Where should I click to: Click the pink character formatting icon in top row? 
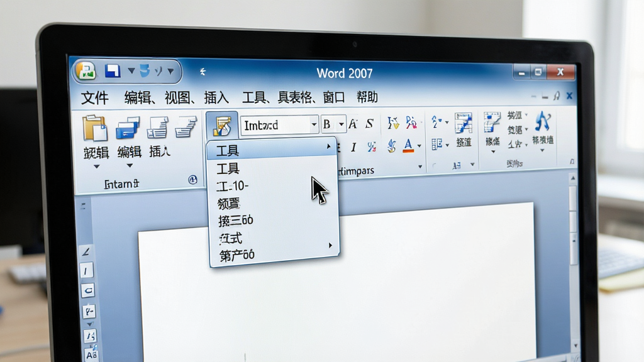[411, 123]
